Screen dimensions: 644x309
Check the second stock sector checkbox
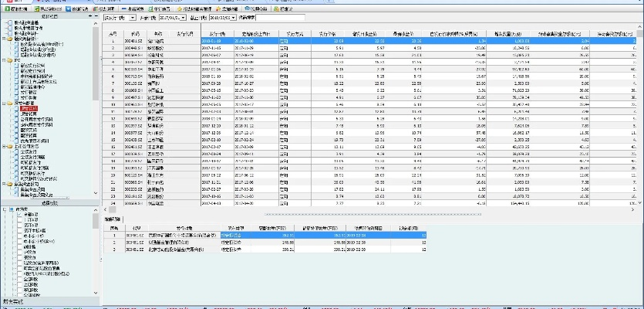click(19, 221)
